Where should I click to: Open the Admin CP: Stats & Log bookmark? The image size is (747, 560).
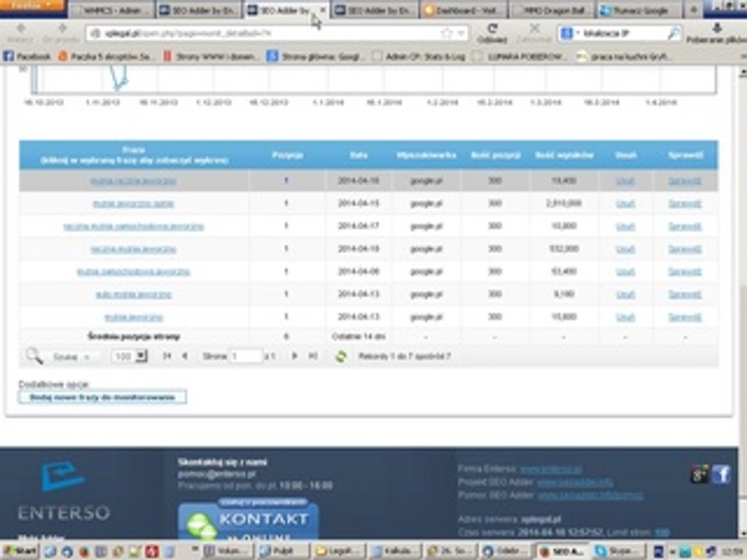[x=419, y=56]
